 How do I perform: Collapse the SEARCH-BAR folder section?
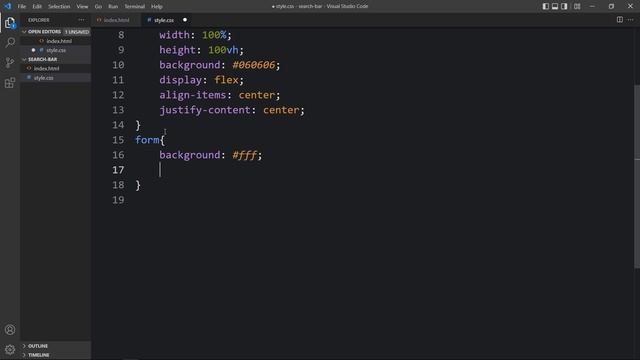[x=24, y=59]
